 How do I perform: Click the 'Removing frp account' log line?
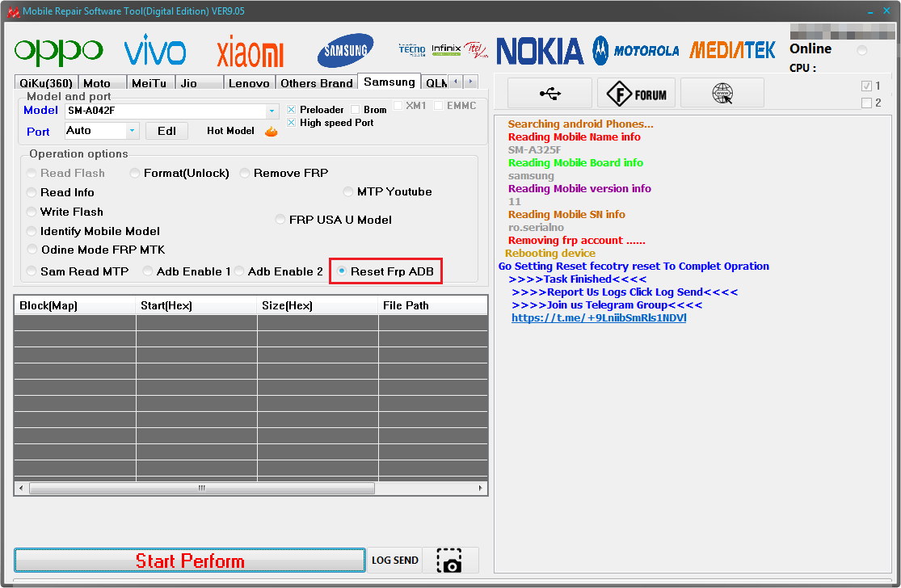pyautogui.click(x=576, y=241)
